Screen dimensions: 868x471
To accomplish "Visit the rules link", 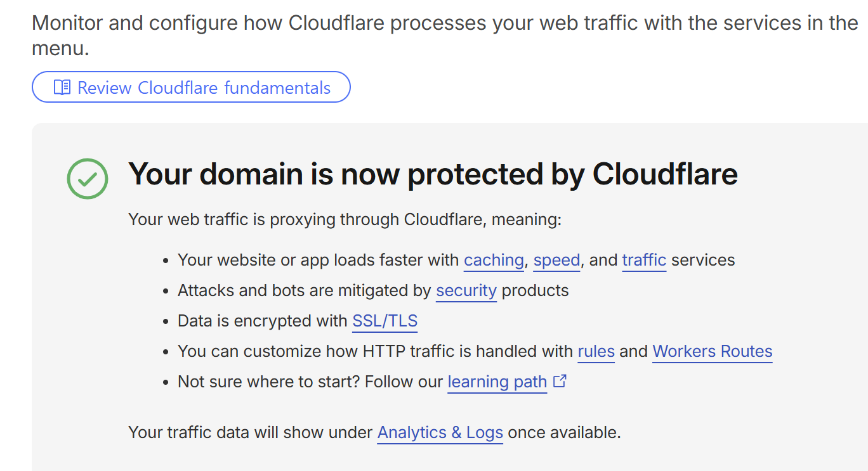I will click(596, 351).
